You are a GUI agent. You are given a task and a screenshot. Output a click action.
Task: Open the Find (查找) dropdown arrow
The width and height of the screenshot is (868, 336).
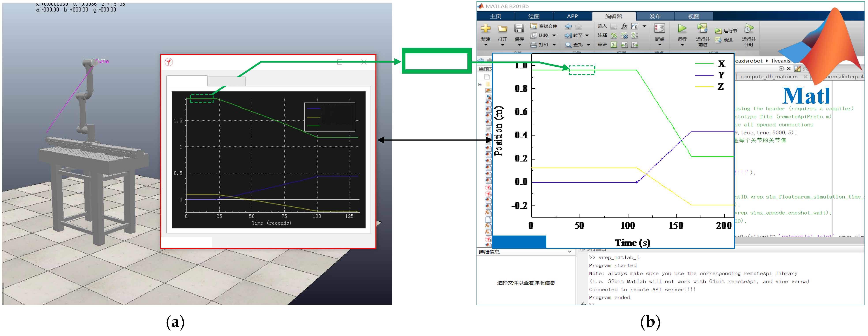(x=589, y=45)
